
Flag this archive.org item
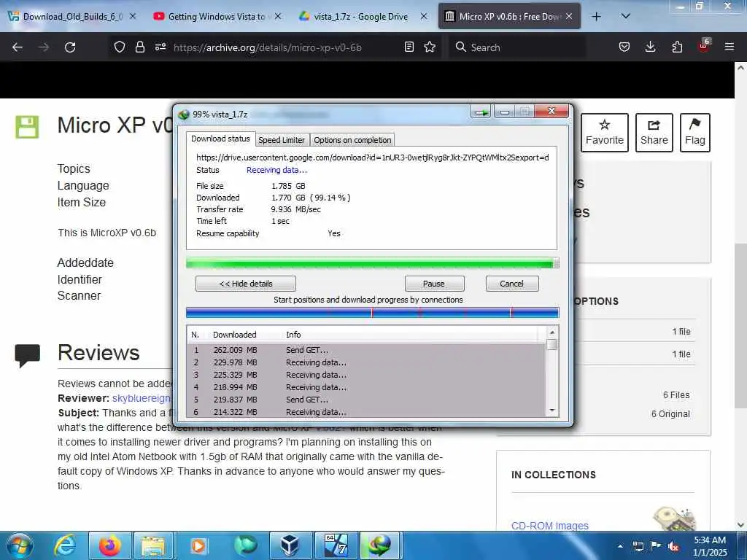[695, 133]
